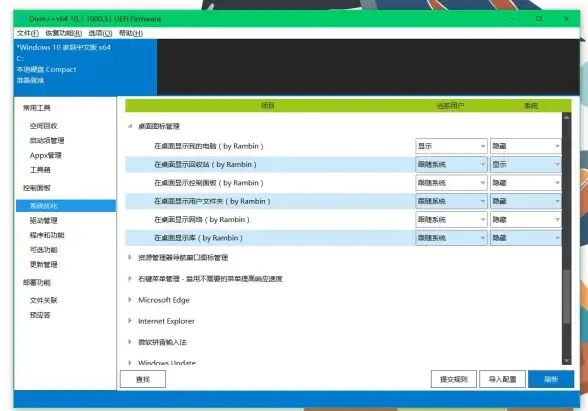Close the Dism++ window
588x411 pixels.
(x=566, y=18)
